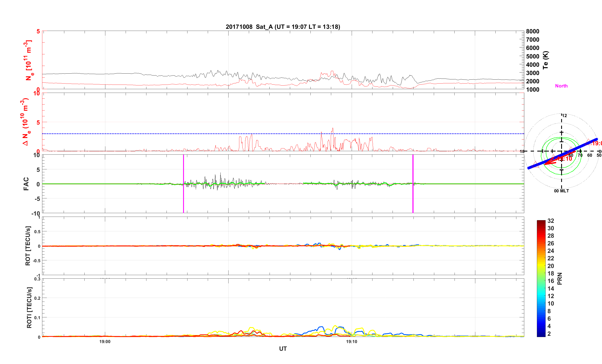Click the 'ROTI [TECU/s]' axis label
Image resolution: width=602 pixels, height=364 pixels.
point(29,307)
